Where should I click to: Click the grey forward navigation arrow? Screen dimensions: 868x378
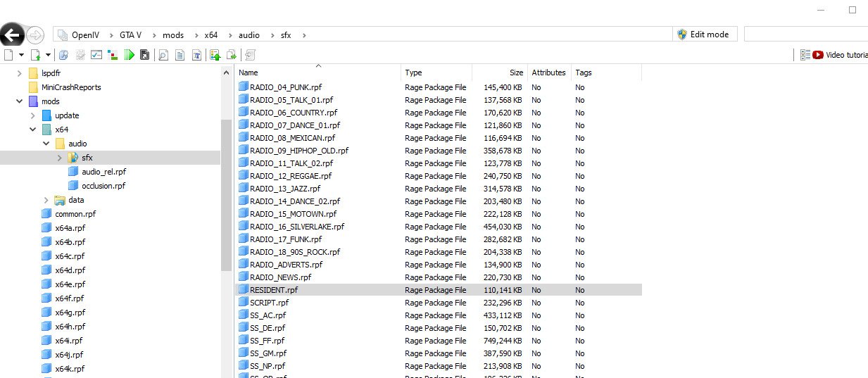point(35,34)
